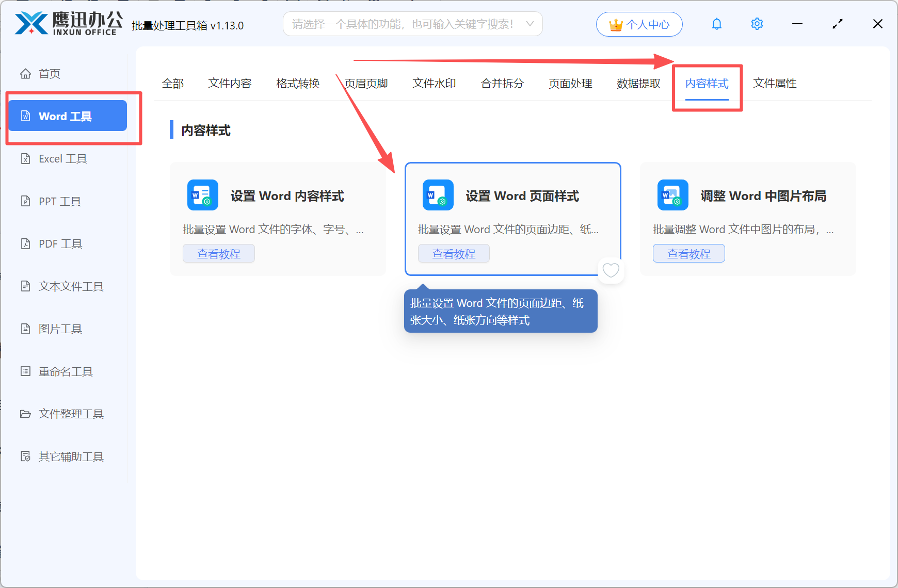Select 其它辅助工具 in sidebar
The image size is (898, 588).
pyautogui.click(x=70, y=456)
